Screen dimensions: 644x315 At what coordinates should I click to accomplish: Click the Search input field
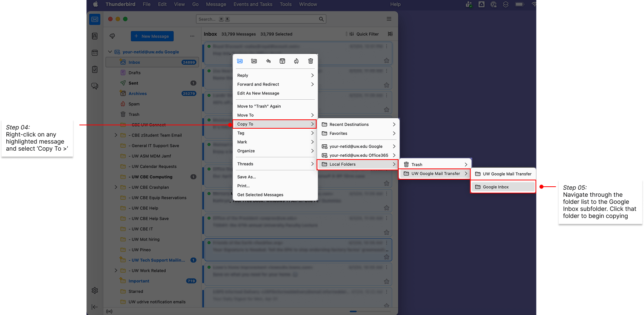pos(257,19)
